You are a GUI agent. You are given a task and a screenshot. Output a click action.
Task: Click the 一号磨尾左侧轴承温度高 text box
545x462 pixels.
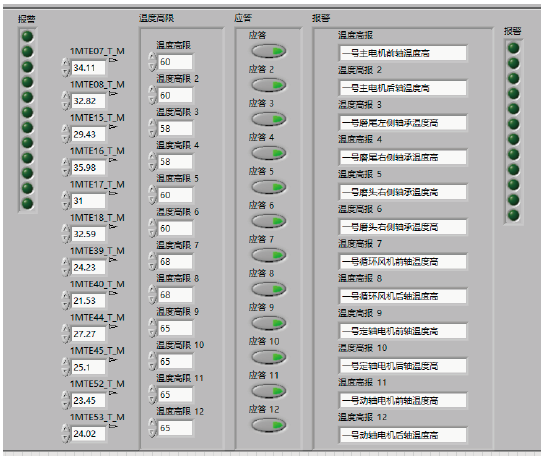403,123
